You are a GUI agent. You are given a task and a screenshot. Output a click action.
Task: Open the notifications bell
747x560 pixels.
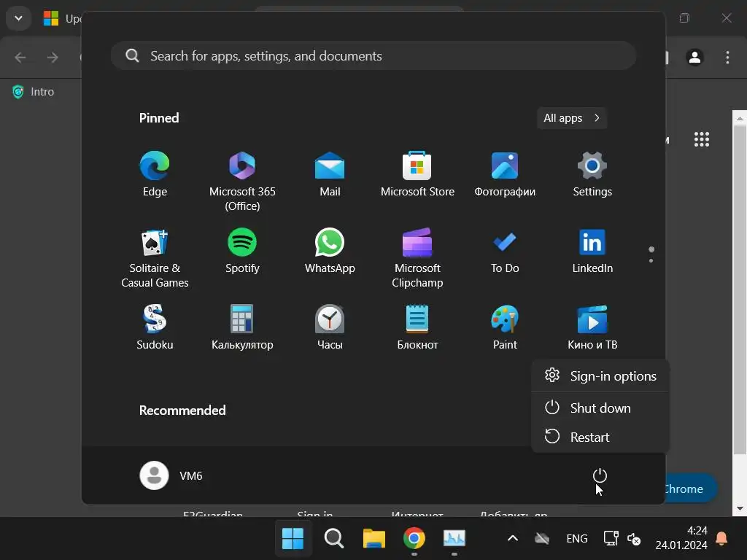[x=721, y=538]
